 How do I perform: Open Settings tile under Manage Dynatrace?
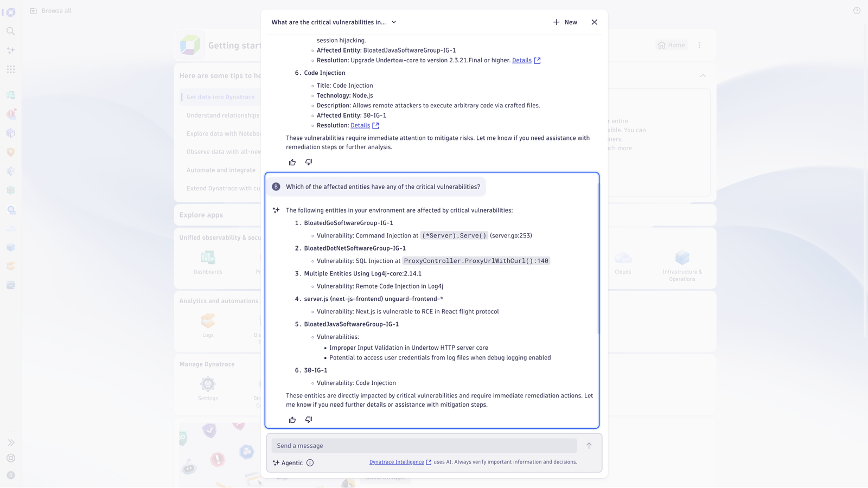click(208, 389)
